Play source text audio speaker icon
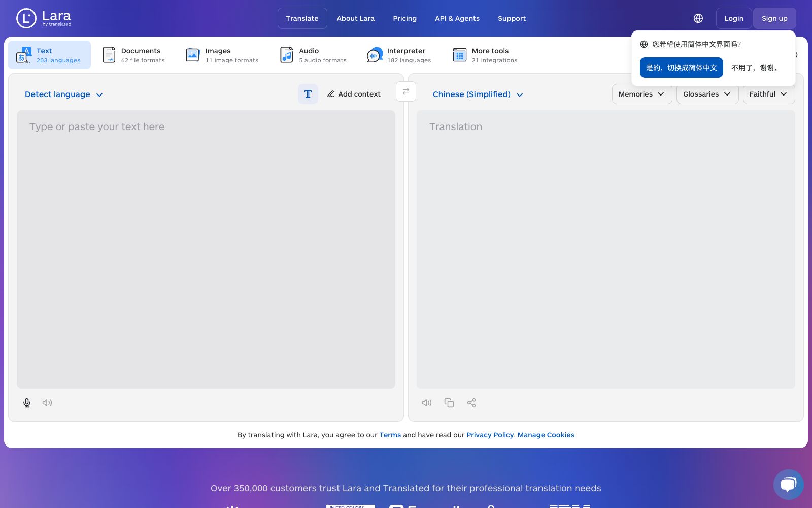This screenshot has width=812, height=508. tap(47, 403)
